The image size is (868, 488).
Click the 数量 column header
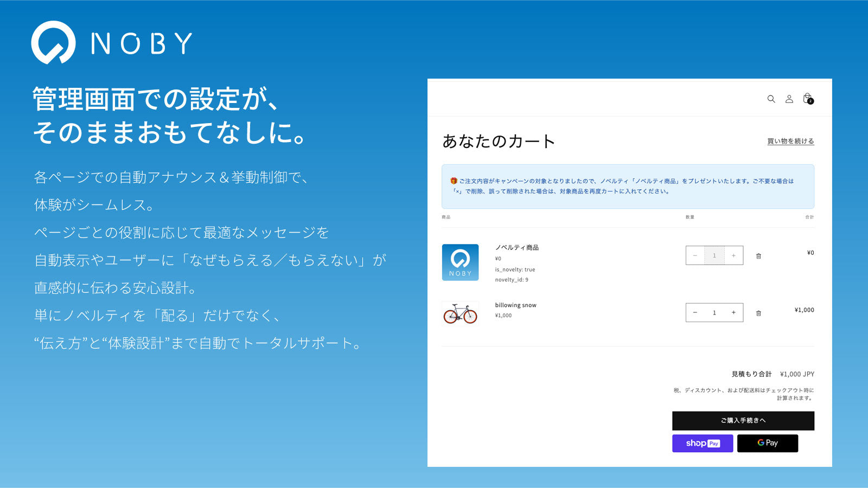coord(690,217)
